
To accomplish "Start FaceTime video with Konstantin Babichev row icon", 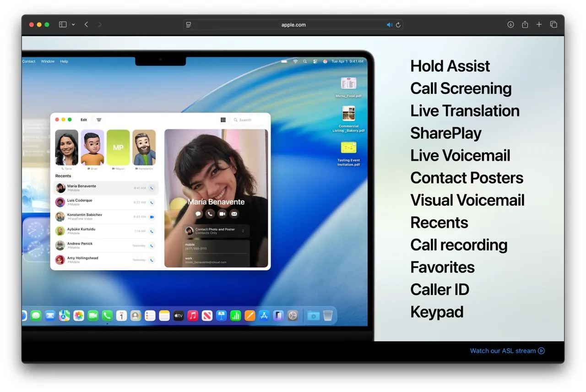I will click(x=152, y=217).
